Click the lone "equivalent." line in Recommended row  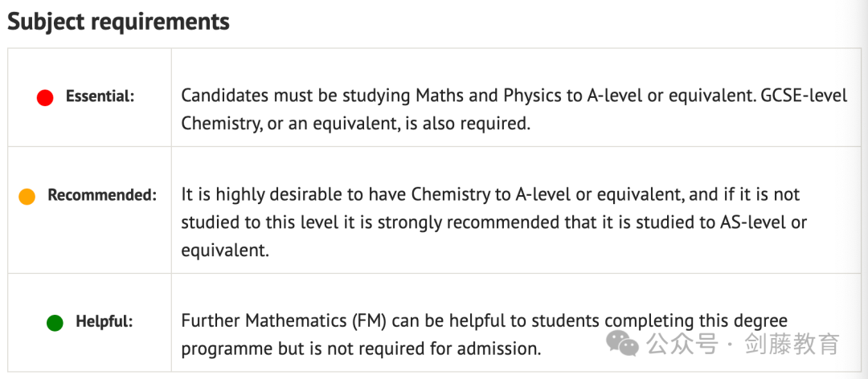pyautogui.click(x=225, y=251)
